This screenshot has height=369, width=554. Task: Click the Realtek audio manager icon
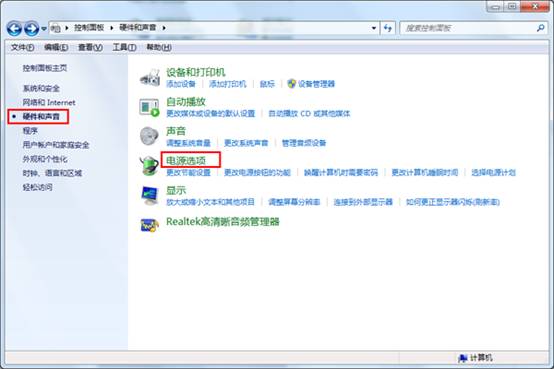(x=150, y=225)
